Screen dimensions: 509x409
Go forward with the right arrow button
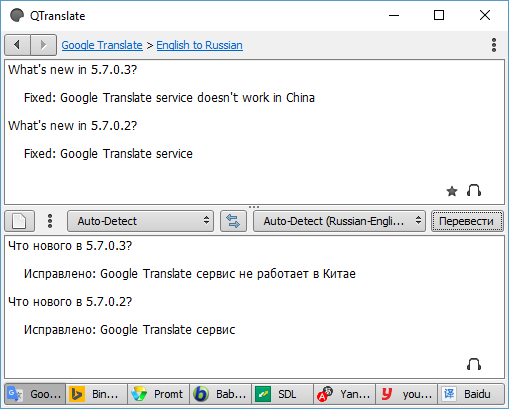[43, 45]
